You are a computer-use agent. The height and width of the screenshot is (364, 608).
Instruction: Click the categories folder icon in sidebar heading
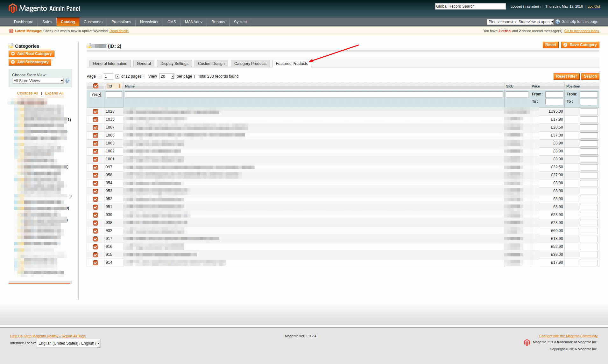[11, 46]
